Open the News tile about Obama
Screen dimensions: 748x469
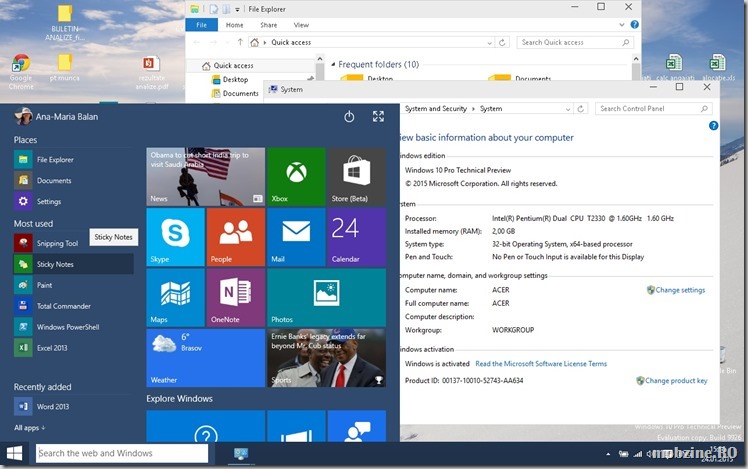click(x=206, y=177)
